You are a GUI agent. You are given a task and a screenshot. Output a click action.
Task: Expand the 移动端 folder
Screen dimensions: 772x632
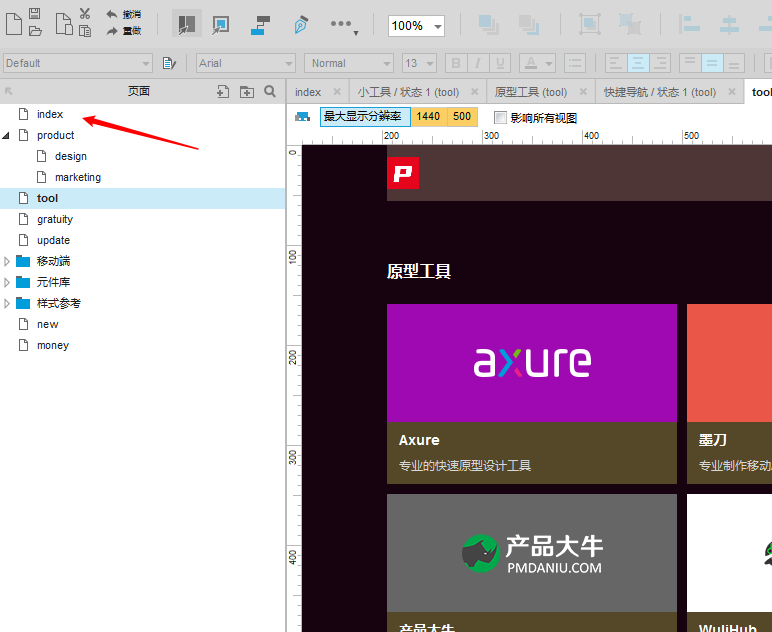coord(6,261)
